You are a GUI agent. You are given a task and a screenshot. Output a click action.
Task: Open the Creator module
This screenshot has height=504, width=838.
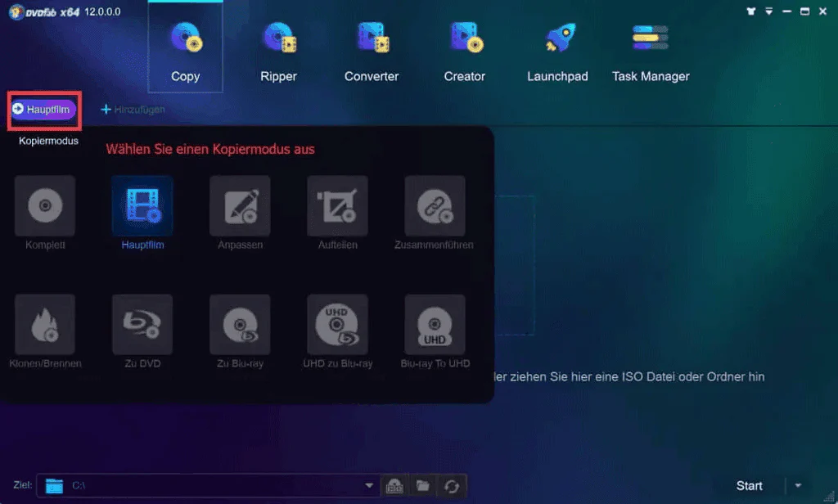click(465, 51)
